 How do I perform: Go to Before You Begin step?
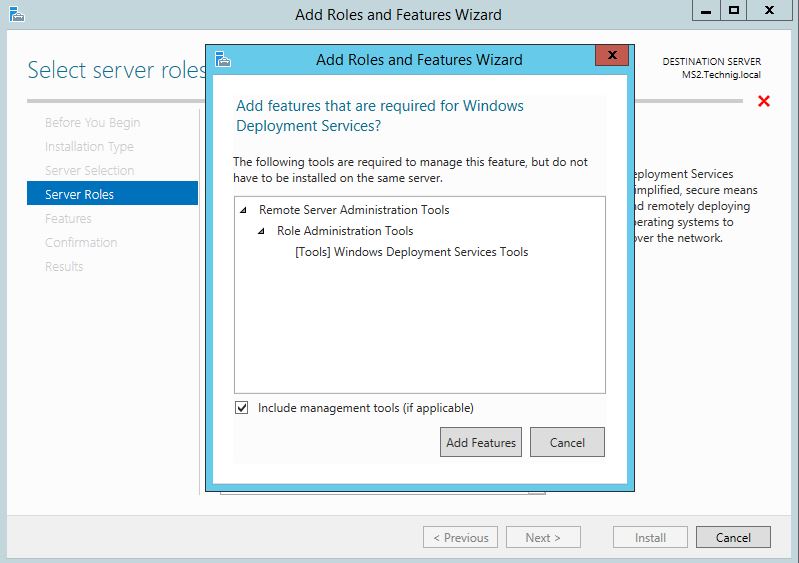tap(92, 123)
